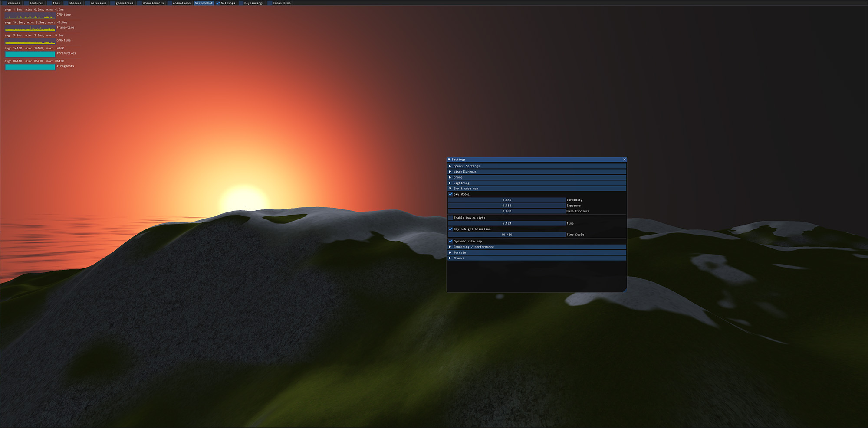
Task: Collapse the Sky & cube map section
Action: pos(537,189)
